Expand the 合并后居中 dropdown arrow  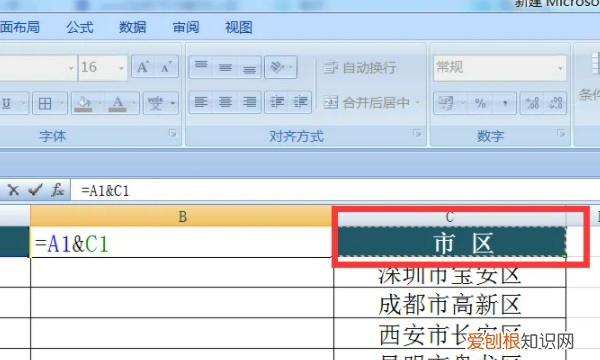tap(417, 103)
